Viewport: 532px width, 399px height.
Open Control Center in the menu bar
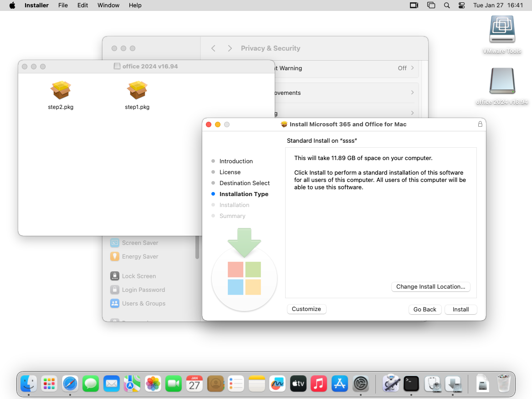pos(461,5)
